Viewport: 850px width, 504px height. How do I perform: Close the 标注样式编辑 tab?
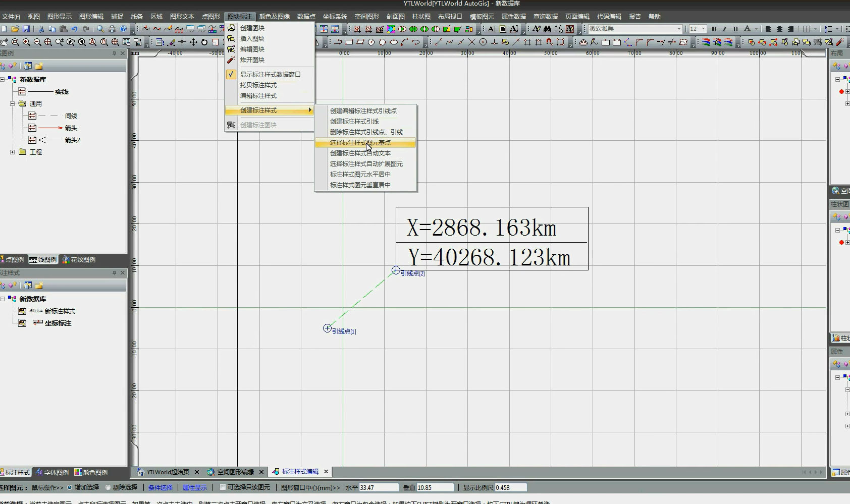[x=326, y=472]
